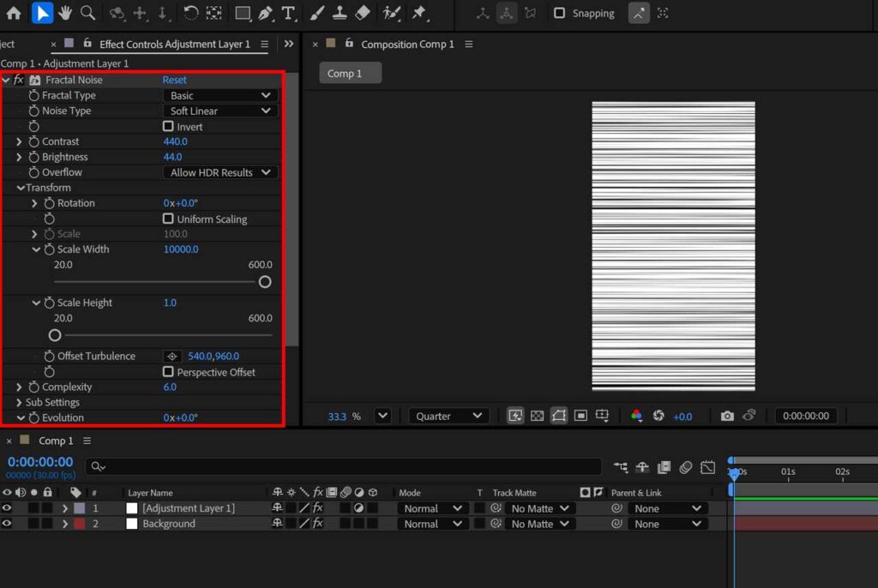878x588 pixels.
Task: Open the Overflow dropdown
Action: coord(220,172)
